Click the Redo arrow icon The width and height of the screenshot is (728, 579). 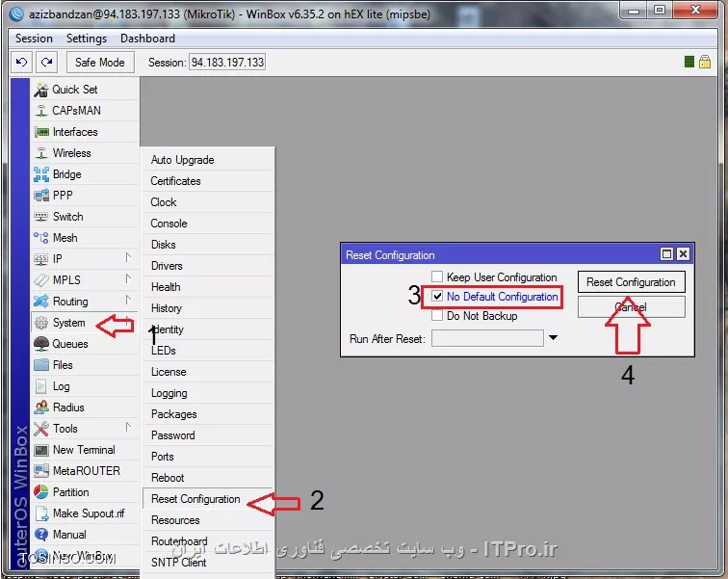[x=46, y=62]
